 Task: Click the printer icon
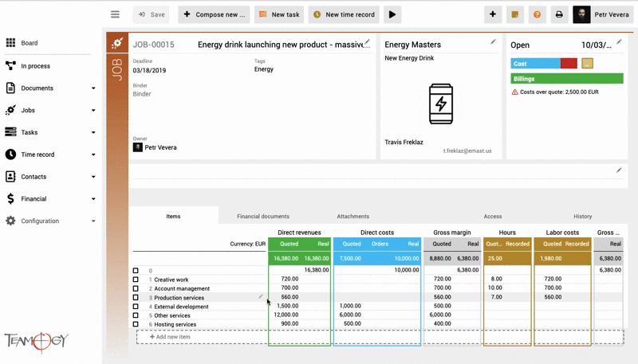(x=559, y=14)
